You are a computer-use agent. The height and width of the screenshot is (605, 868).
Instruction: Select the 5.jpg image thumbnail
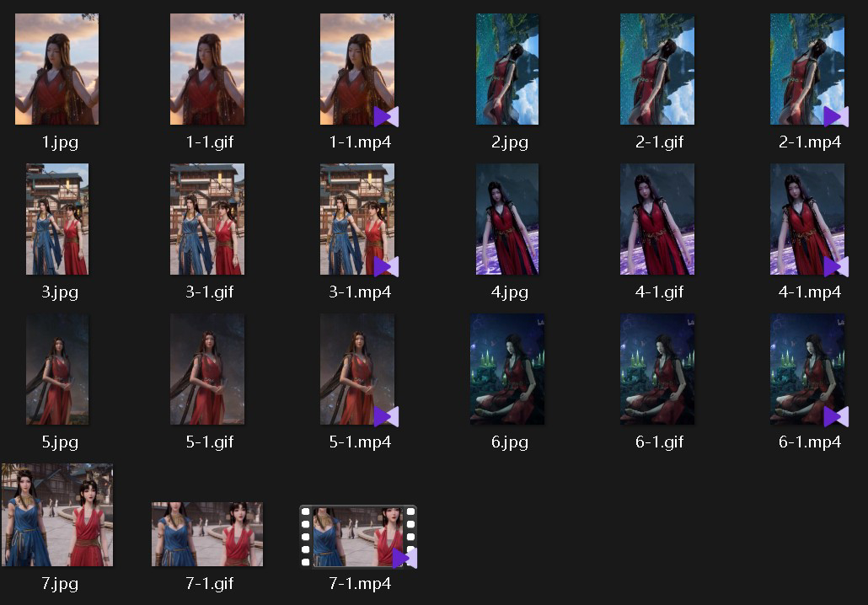[x=57, y=369]
